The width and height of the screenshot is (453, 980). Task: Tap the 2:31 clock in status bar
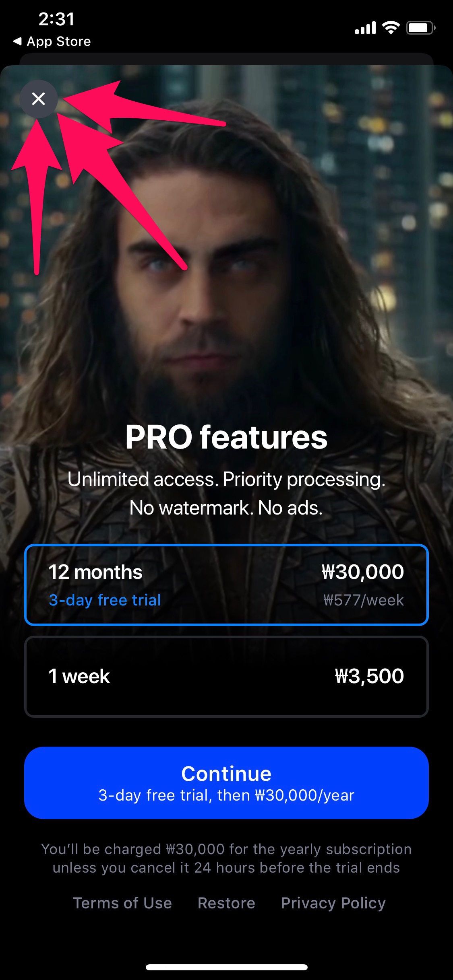pos(56,19)
